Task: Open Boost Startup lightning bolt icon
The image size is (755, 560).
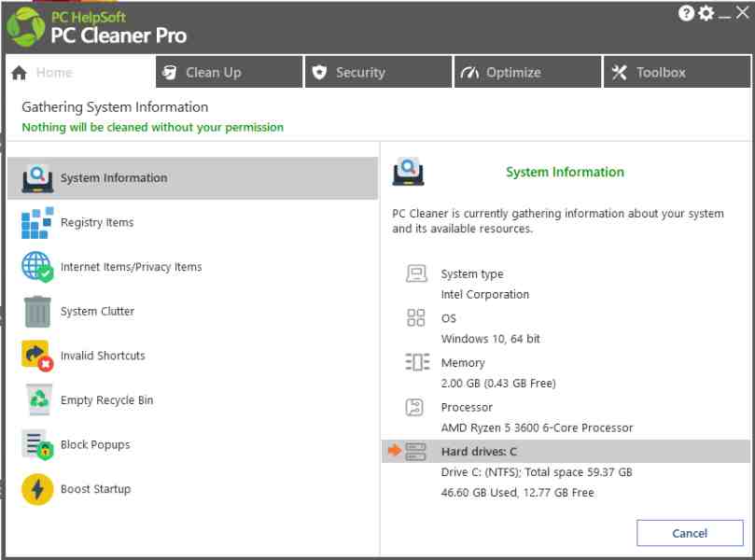Action: pyautogui.click(x=37, y=489)
